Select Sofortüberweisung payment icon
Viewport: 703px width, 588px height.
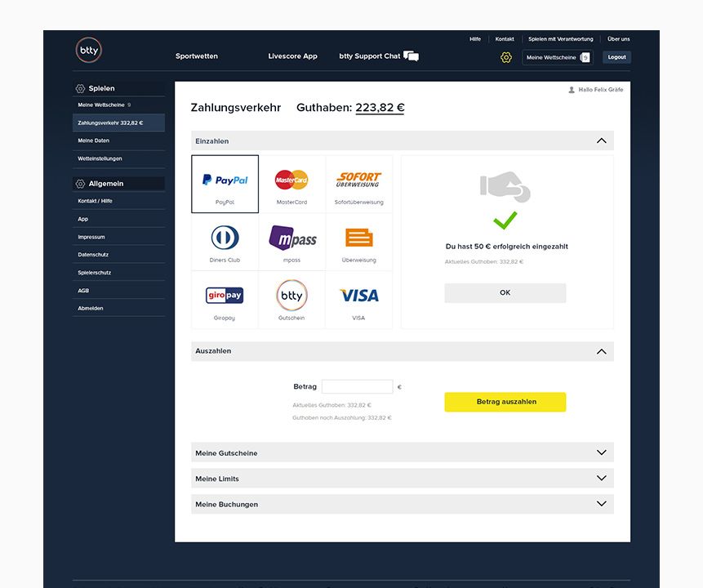tap(358, 184)
